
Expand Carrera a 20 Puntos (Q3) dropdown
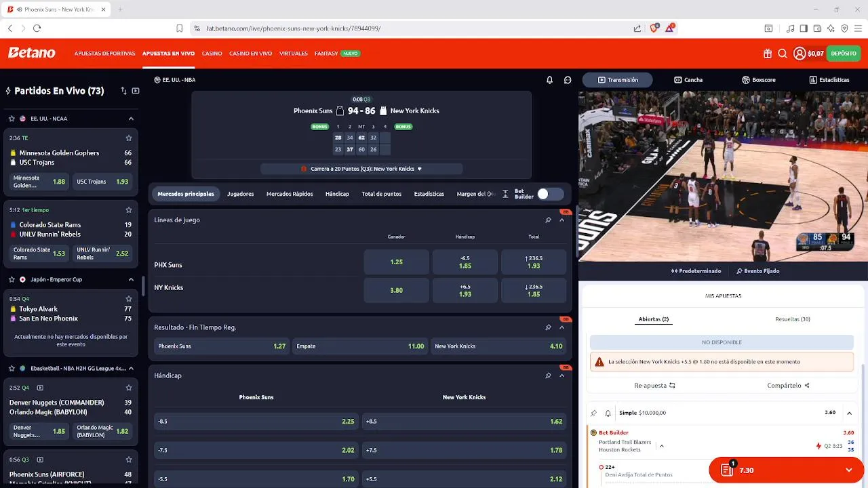[x=361, y=169]
